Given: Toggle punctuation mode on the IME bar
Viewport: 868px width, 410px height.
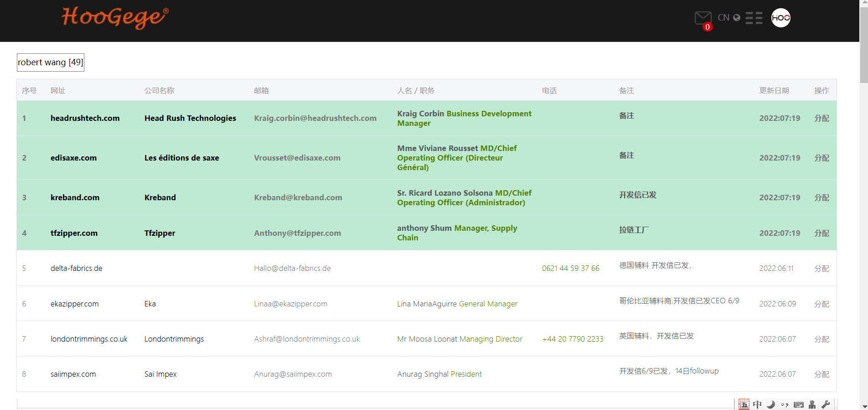Looking at the screenshot, I should [x=785, y=405].
